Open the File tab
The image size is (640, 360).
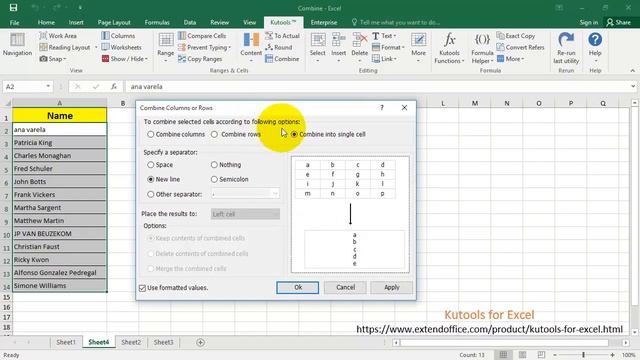(14, 22)
